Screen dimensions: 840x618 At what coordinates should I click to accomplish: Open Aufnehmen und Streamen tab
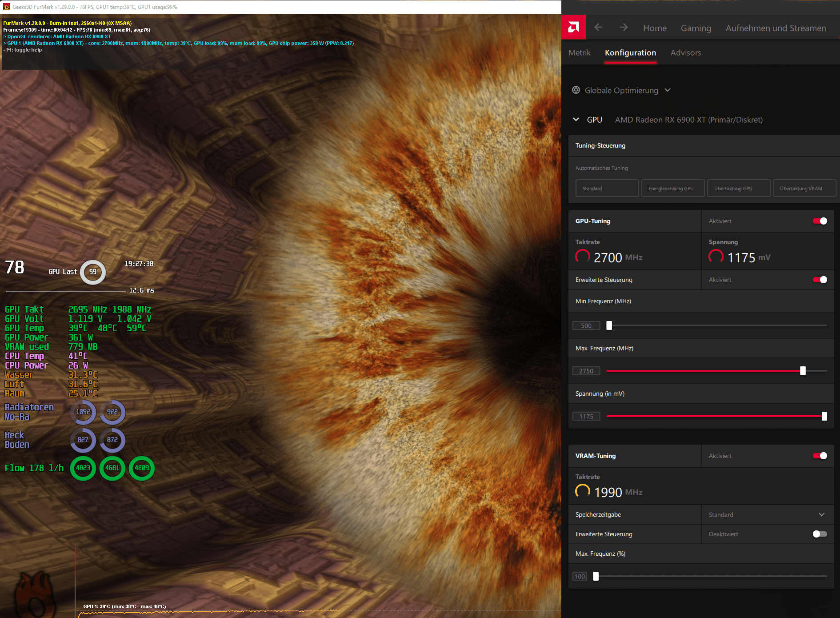[x=776, y=28]
